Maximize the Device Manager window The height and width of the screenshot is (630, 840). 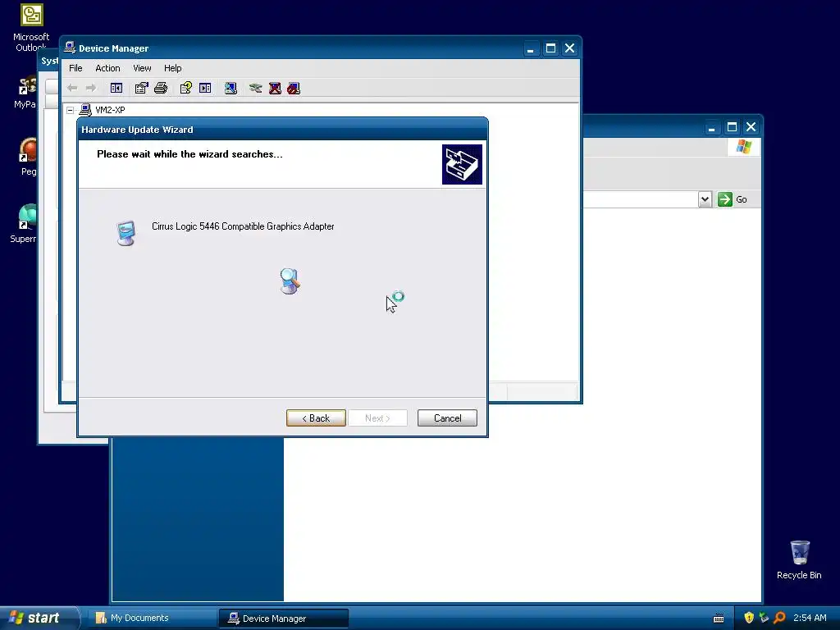[x=550, y=48]
